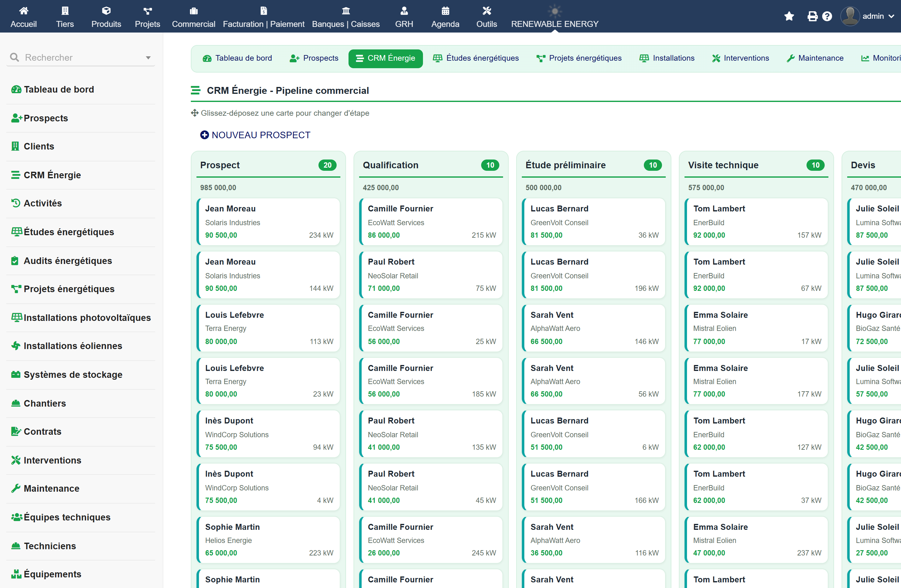Viewport: 901px width, 588px height.
Task: Click the Qualification column total 425 000,00
Action: coord(380,188)
